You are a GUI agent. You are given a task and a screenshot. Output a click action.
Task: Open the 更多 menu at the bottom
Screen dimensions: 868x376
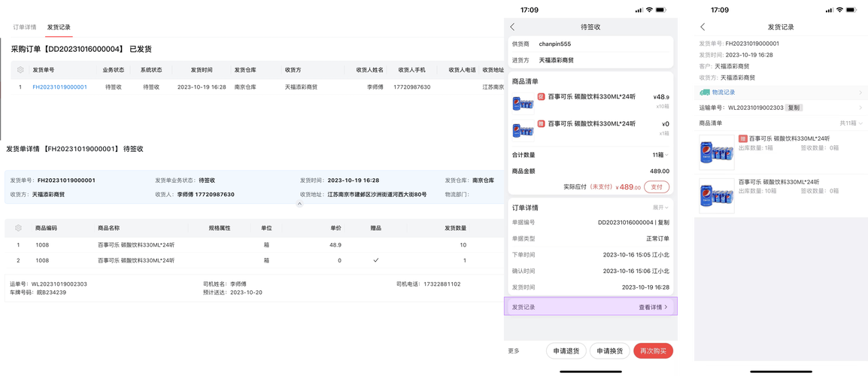514,351
